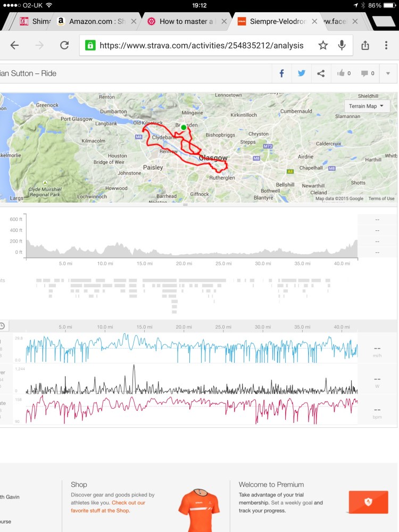The image size is (399, 532).
Task: Close the Facebook tab
Action: [355, 21]
